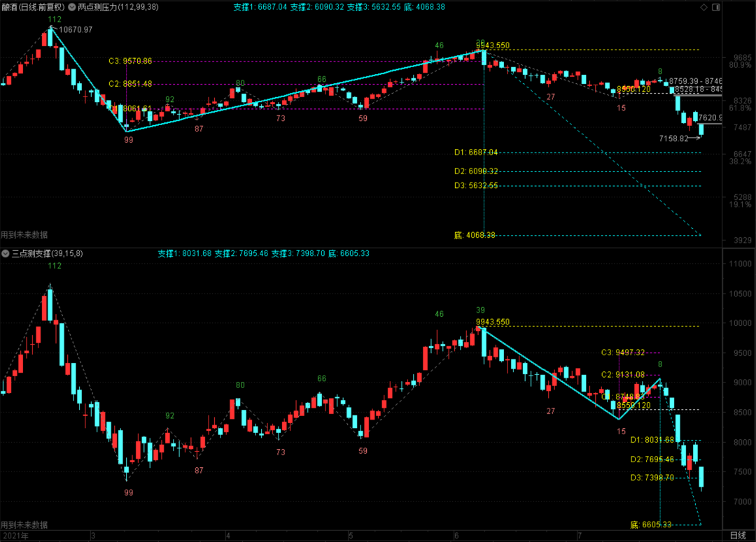Click the 酿酒(日线,前复权) chart title
This screenshot has height=542, width=756.
(x=33, y=7)
